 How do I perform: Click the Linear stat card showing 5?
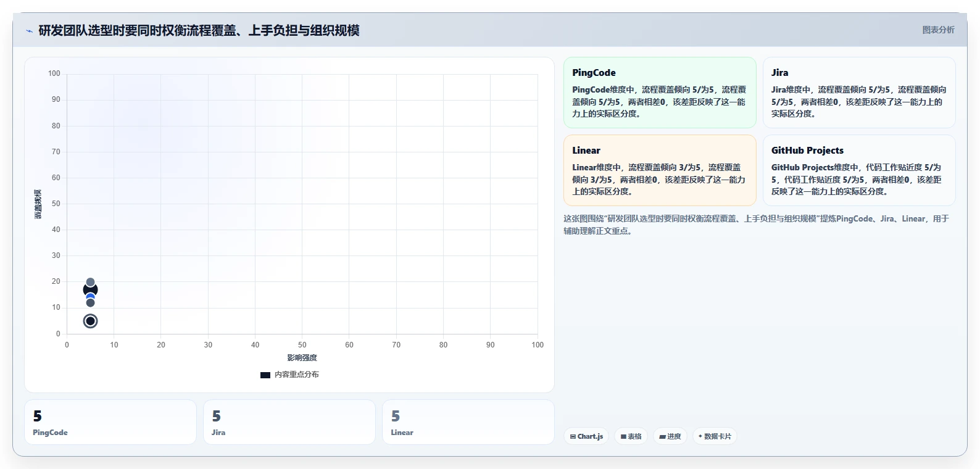tap(468, 422)
